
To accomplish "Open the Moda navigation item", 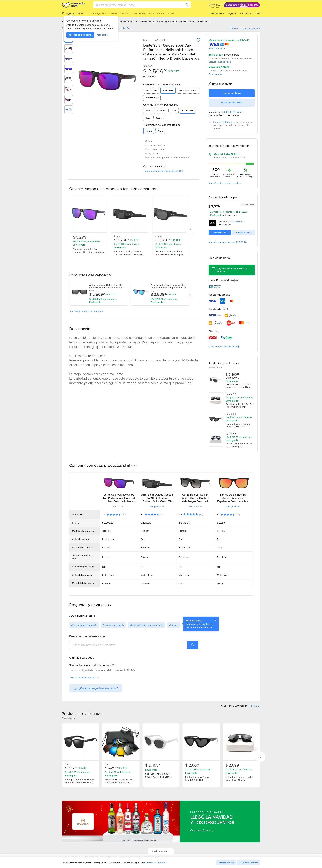I will click(x=152, y=13).
